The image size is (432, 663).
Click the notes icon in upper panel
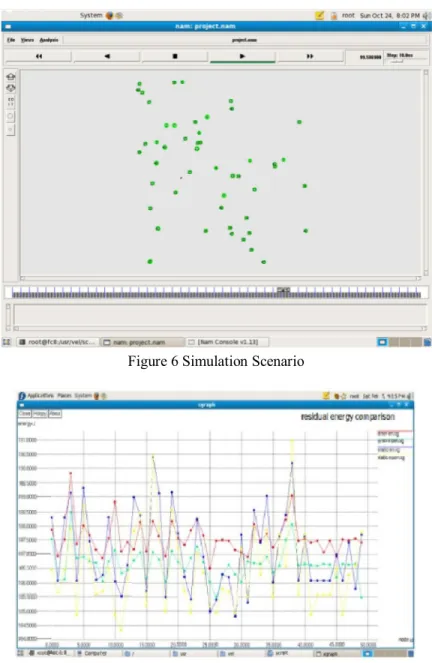pyautogui.click(x=320, y=15)
